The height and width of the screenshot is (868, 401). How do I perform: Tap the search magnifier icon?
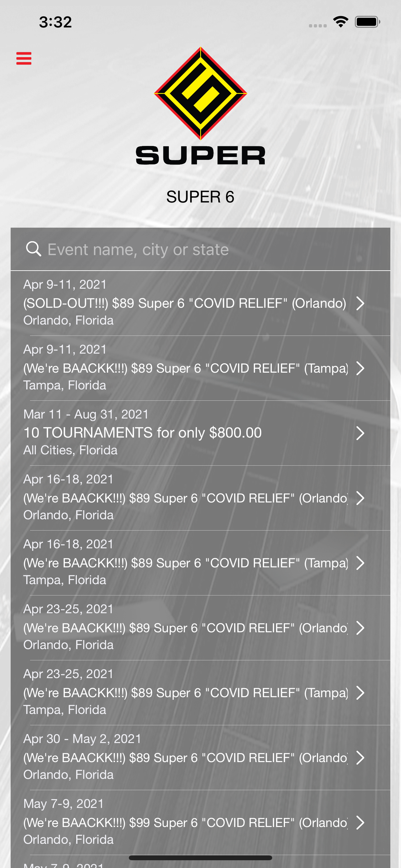point(33,249)
